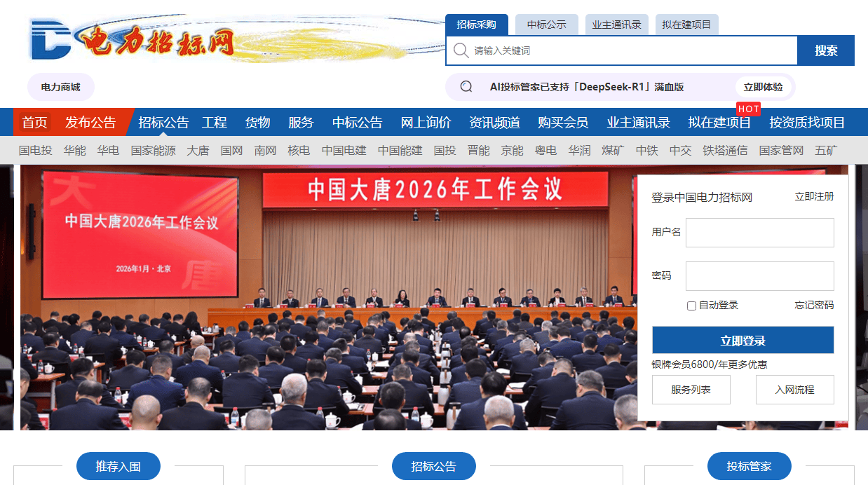Open the 电力商城 link

(x=60, y=87)
